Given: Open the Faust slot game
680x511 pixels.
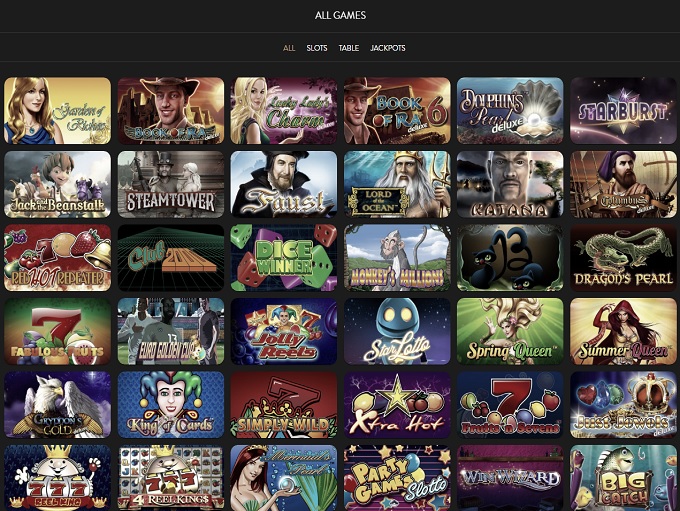Looking at the screenshot, I should 284,184.
